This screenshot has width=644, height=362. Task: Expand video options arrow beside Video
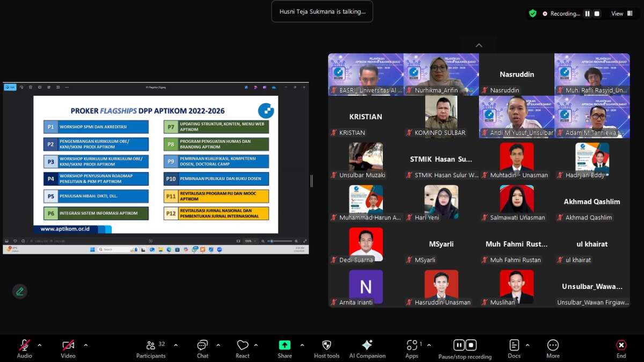[86, 345]
